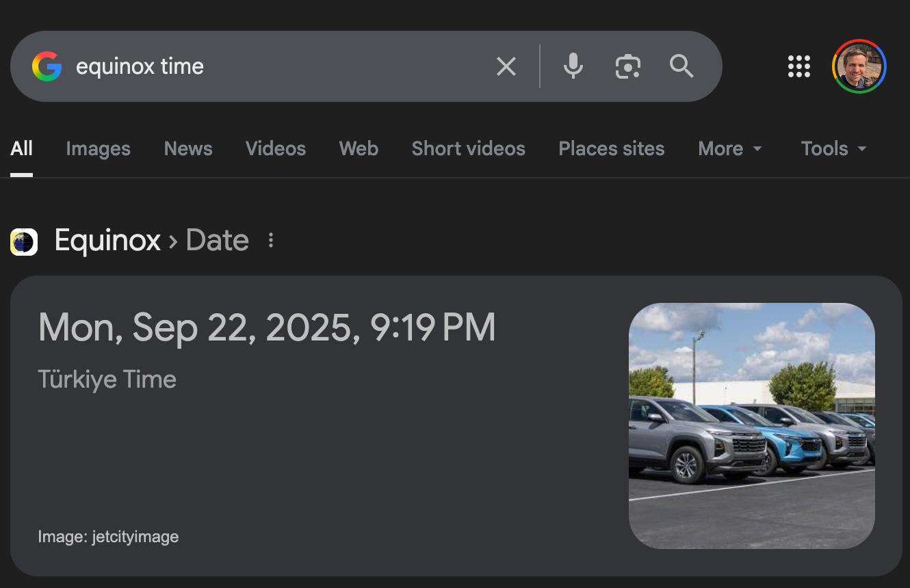Screen dimensions: 910x588
Task: Click the Date breadcrumb text
Action: (x=217, y=241)
